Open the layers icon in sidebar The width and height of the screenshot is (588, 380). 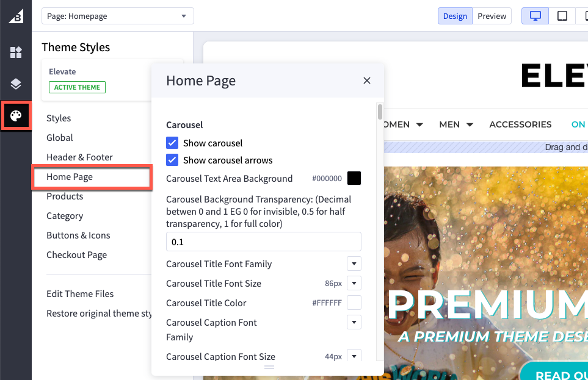[16, 84]
